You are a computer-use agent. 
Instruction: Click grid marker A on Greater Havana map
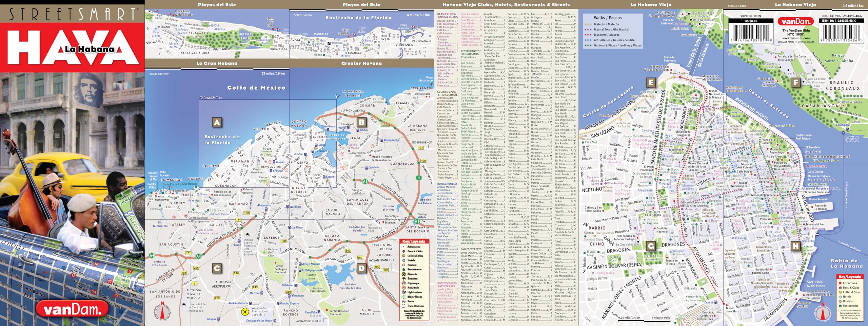coord(217,122)
